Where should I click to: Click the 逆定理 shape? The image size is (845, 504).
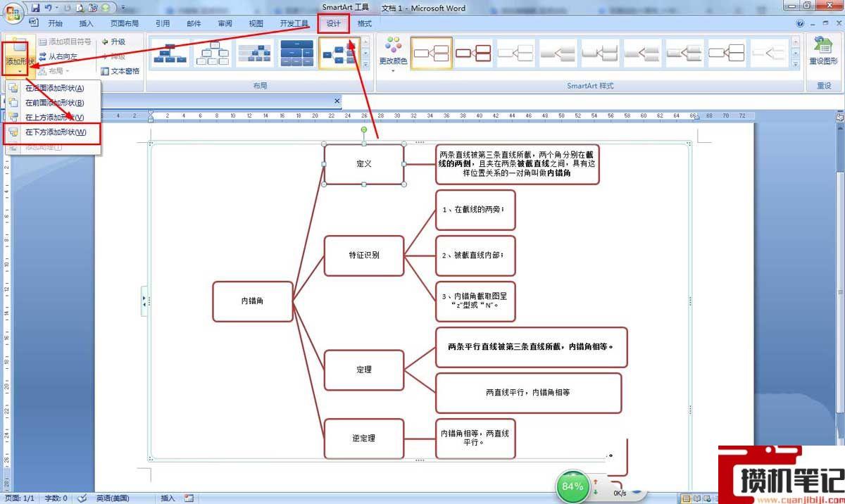click(364, 439)
